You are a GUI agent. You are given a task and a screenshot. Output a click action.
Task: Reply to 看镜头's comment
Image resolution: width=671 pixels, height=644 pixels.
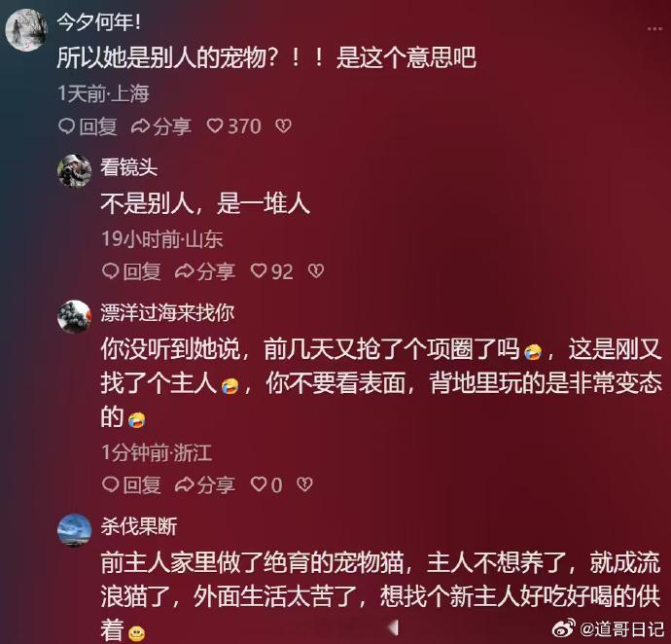pos(131,271)
